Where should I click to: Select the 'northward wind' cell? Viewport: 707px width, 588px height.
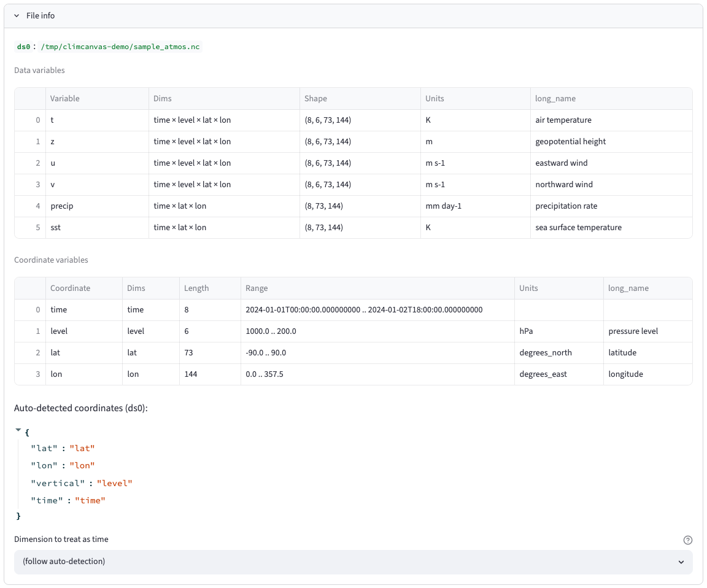pyautogui.click(x=611, y=185)
